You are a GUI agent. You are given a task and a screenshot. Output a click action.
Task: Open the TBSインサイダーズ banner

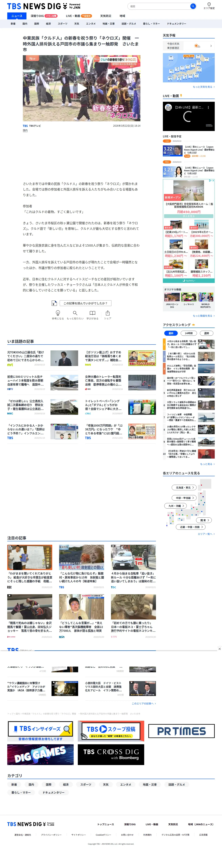[40, 731]
